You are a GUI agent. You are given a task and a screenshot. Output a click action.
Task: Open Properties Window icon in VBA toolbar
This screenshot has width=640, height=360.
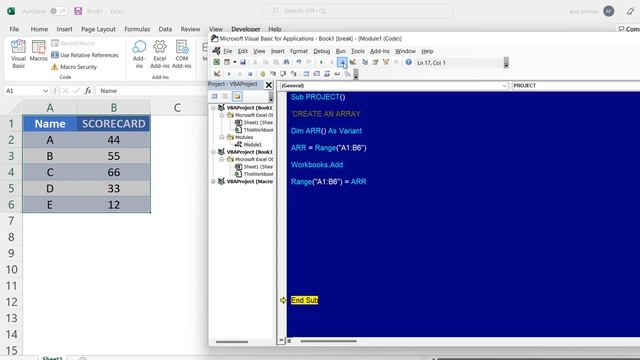pyautogui.click(x=375, y=62)
